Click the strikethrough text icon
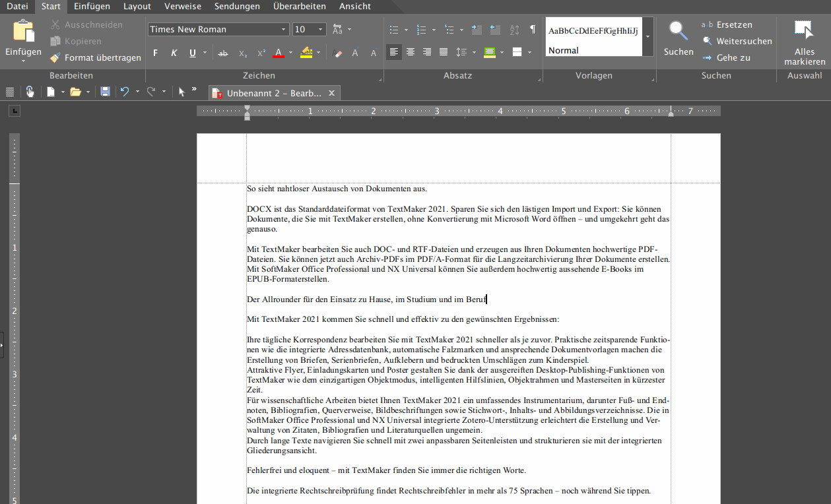The image size is (831, 504). (x=223, y=53)
